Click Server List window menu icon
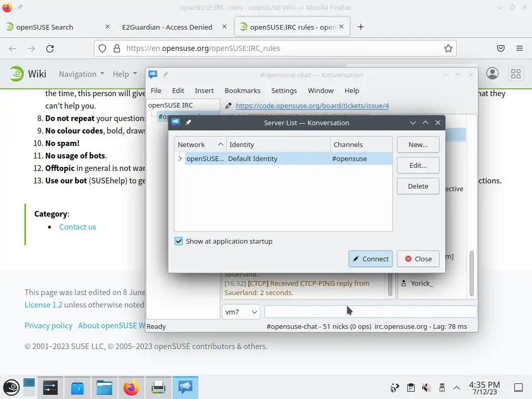The height and width of the screenshot is (399, 532). coord(176,123)
